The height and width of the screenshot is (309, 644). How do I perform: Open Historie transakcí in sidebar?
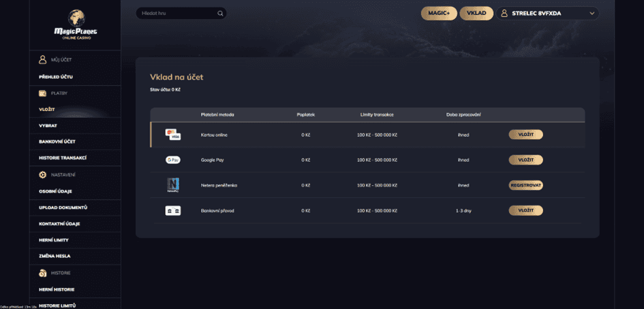tap(63, 158)
